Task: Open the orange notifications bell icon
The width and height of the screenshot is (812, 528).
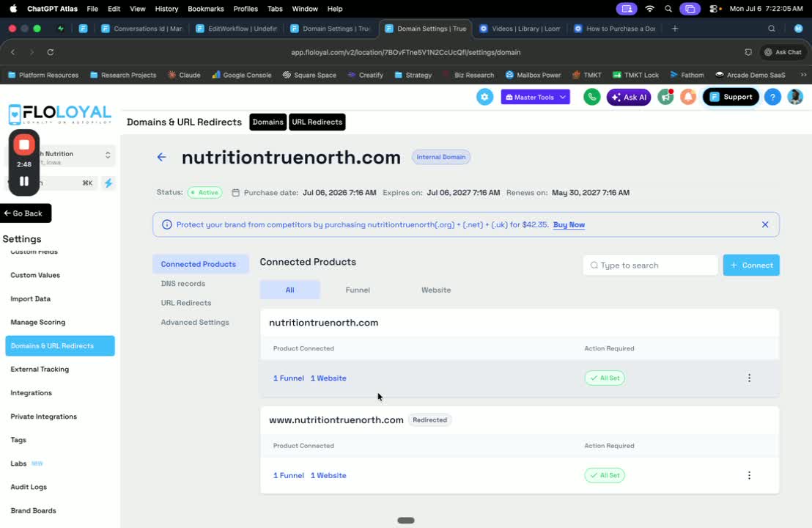Action: [688, 97]
